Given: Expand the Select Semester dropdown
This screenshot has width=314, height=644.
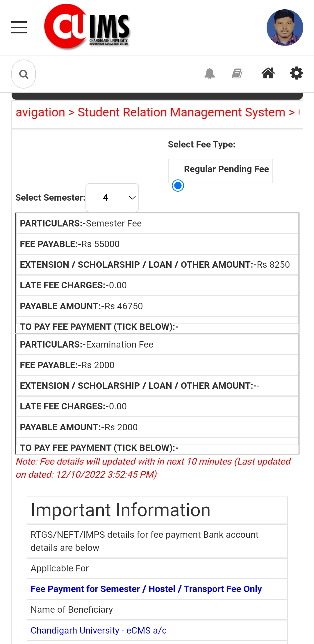Looking at the screenshot, I should (x=112, y=198).
